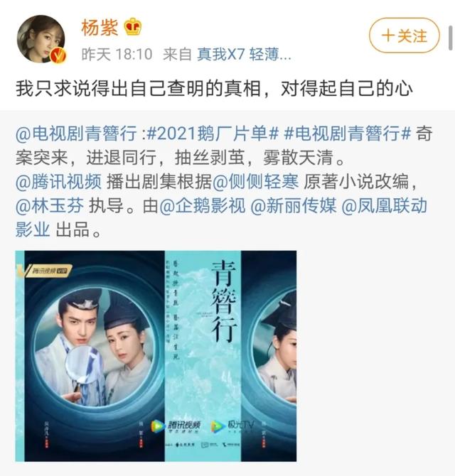Visit the @腾讯视频 account mention

click(x=58, y=182)
